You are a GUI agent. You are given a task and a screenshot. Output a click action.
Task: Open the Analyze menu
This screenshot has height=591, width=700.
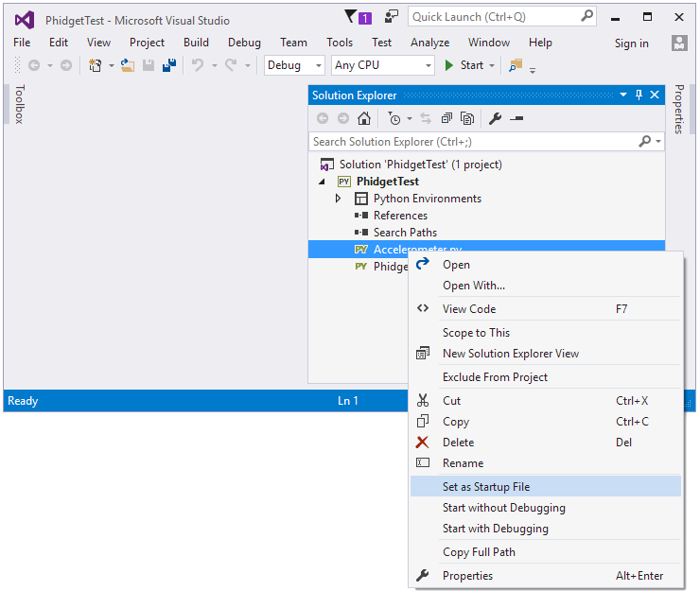click(x=429, y=43)
